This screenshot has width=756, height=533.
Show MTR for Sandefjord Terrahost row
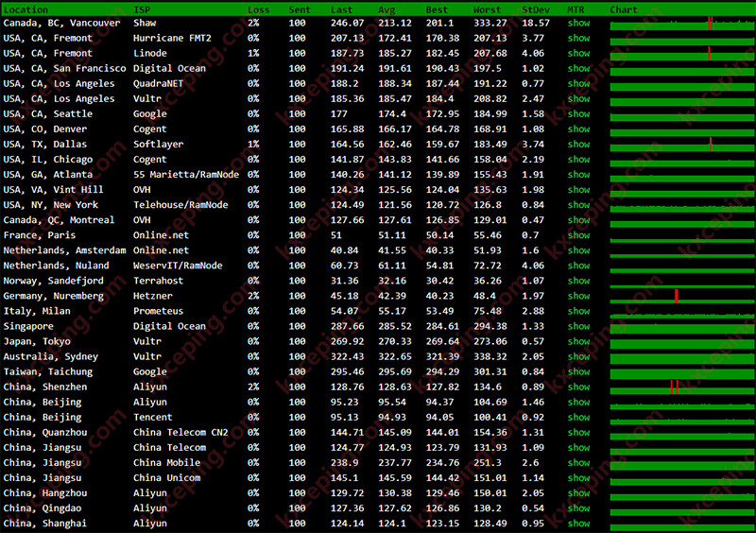(578, 281)
